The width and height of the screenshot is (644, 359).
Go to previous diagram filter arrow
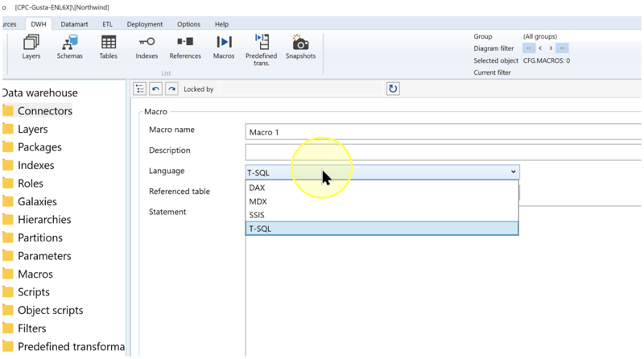tap(540, 48)
